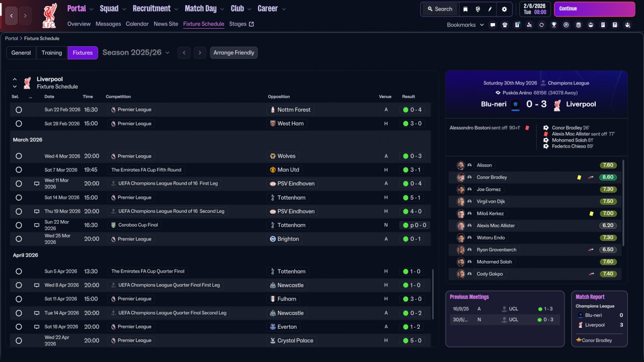Open the trophy shortcut icon
Viewport: 644px width, 362px height.
click(554, 25)
